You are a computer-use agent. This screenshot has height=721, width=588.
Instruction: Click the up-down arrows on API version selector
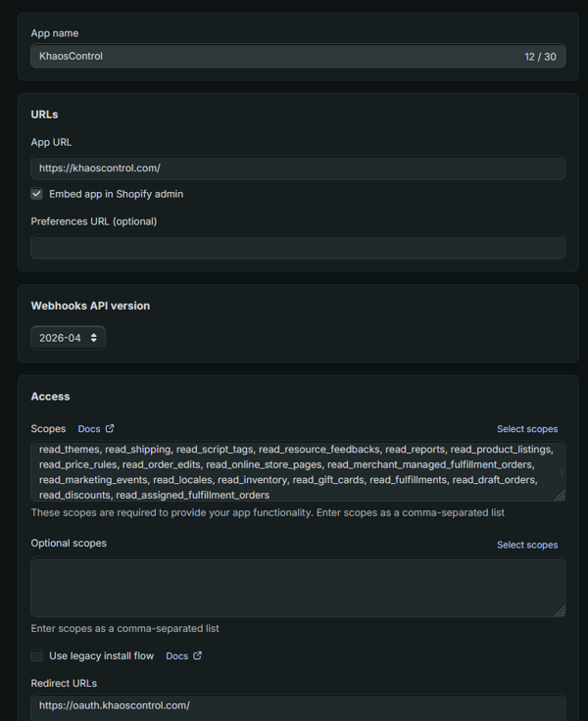click(x=94, y=338)
